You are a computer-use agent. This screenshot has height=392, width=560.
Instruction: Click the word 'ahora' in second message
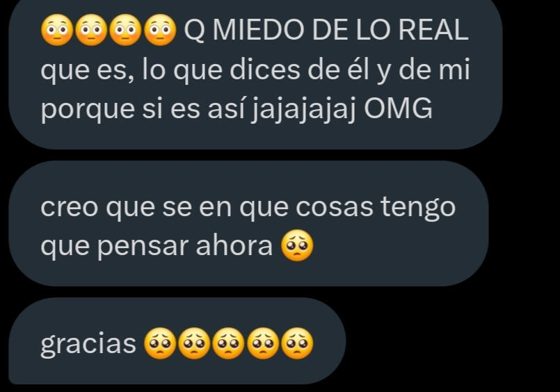coord(234,245)
